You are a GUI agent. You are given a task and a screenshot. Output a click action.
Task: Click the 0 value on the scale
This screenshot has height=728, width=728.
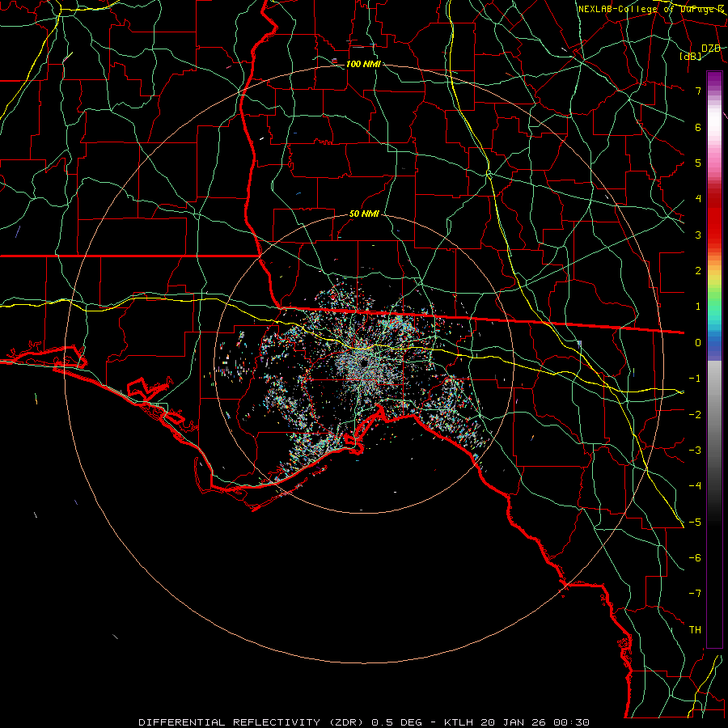698,343
